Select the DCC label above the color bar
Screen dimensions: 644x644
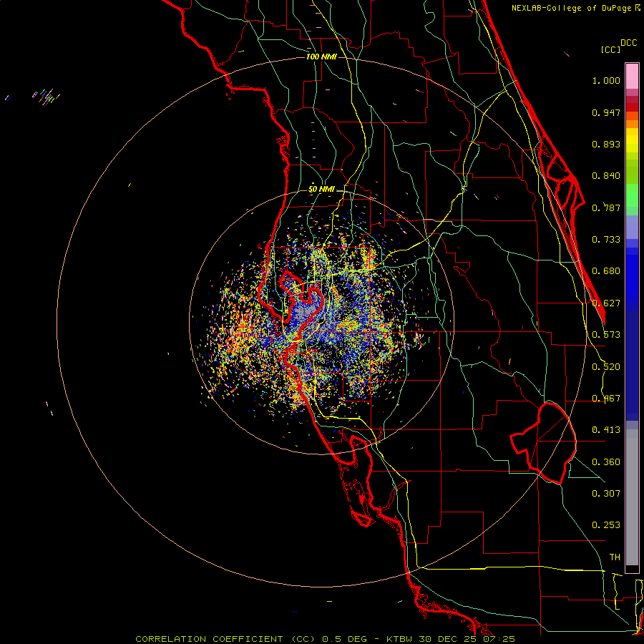click(628, 43)
